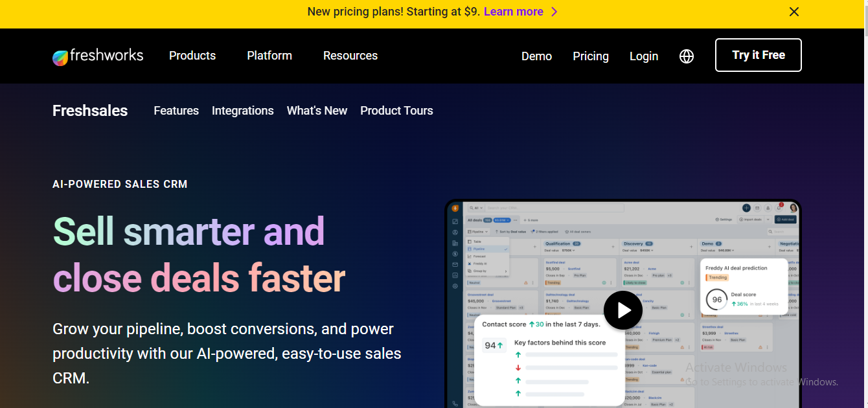Open the Learn more pricing link

pyautogui.click(x=513, y=12)
